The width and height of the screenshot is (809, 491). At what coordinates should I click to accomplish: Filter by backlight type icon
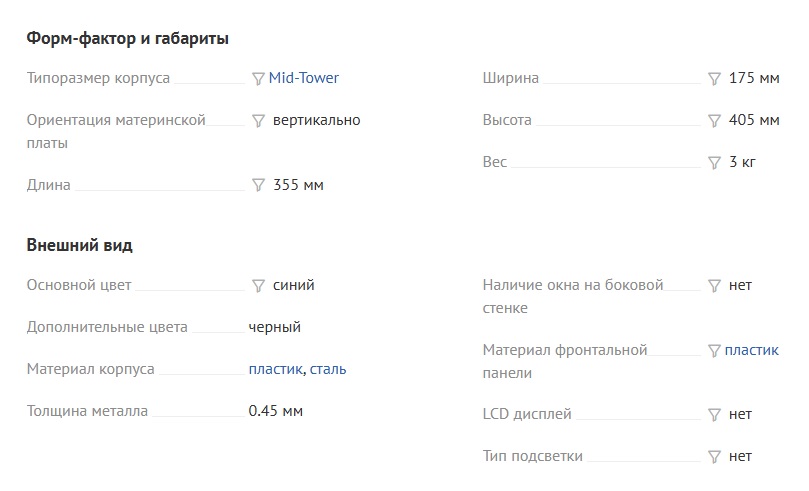[714, 456]
